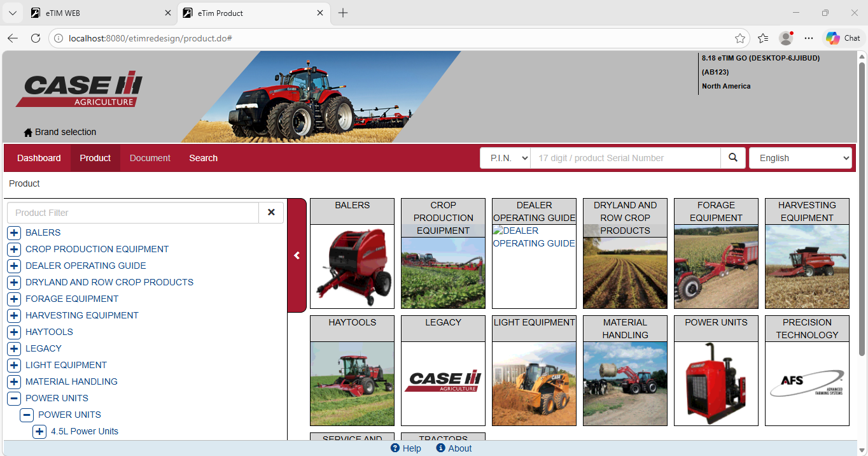Click the DEALER OPERATING GUIDE broken image link
Screen dimensions: 868x456
(x=534, y=237)
